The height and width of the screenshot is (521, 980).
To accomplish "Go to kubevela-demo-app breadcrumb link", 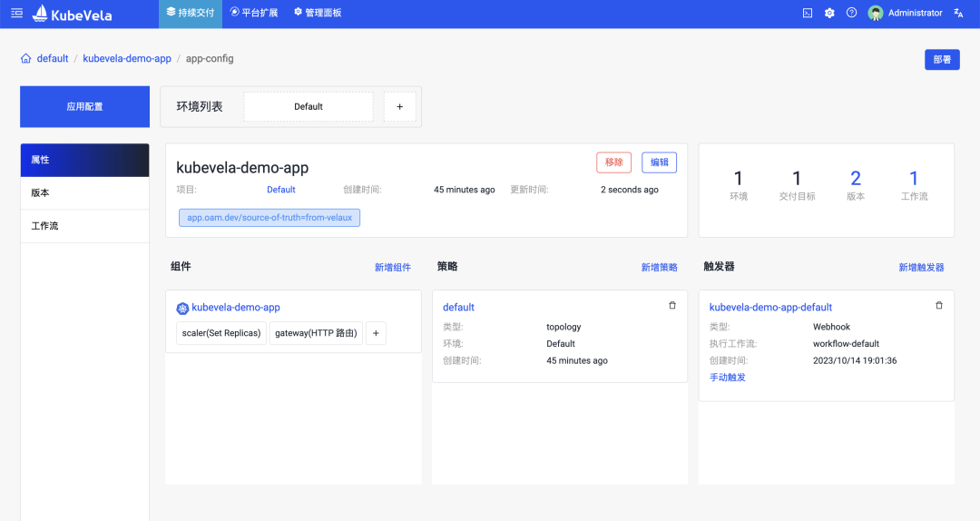I will 127,58.
